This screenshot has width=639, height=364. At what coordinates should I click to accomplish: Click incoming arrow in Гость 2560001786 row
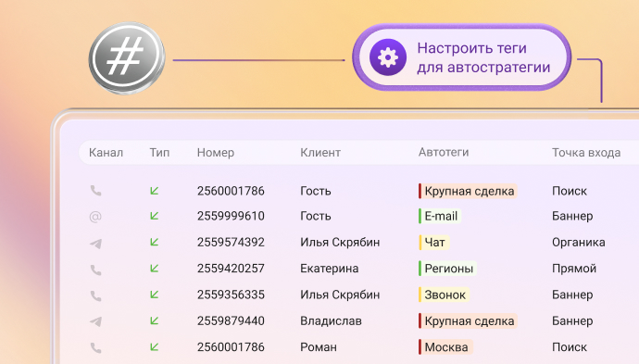154,191
